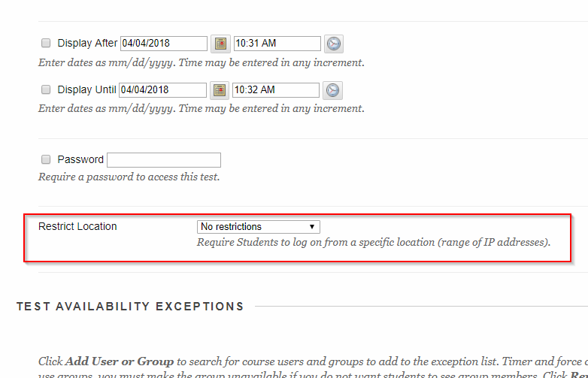Open the Restrict Location dropdown
588x378 pixels.
(258, 226)
